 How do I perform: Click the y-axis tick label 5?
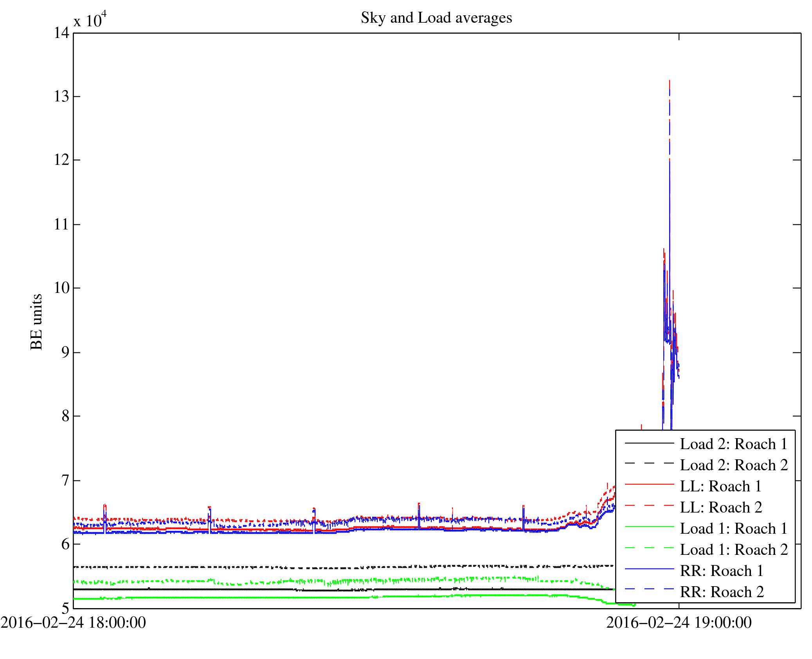tap(65, 608)
